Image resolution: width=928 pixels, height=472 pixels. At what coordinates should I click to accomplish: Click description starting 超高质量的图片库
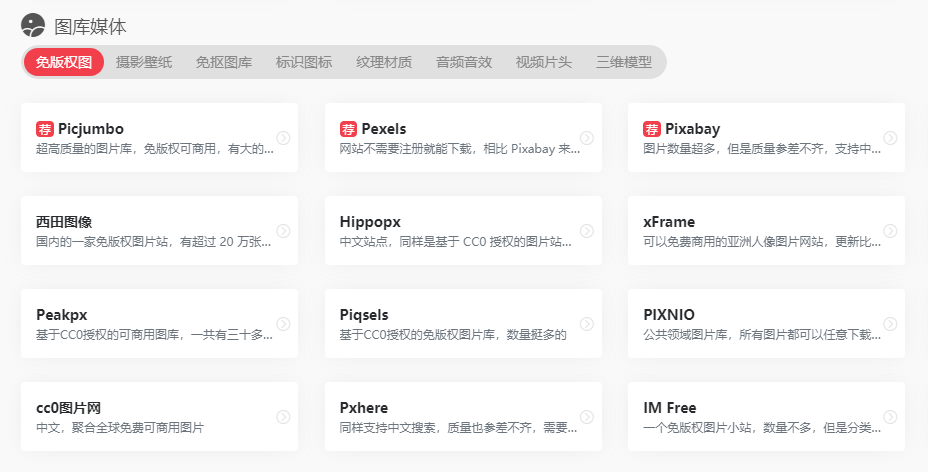(x=155, y=149)
